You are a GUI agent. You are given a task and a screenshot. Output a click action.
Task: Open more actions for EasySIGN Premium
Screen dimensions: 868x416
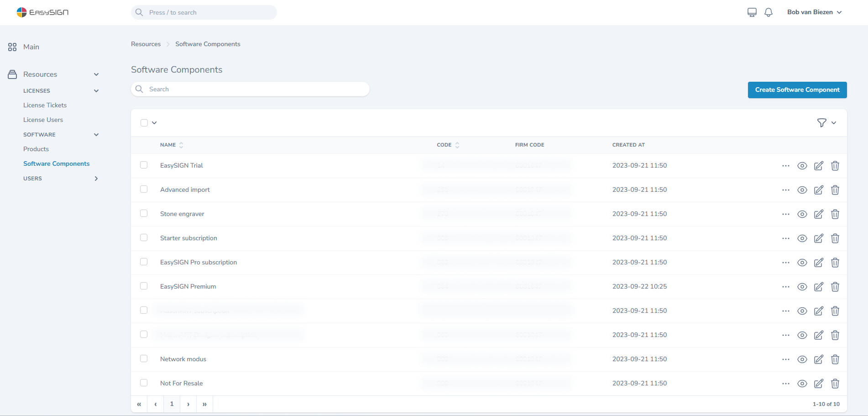coord(786,287)
